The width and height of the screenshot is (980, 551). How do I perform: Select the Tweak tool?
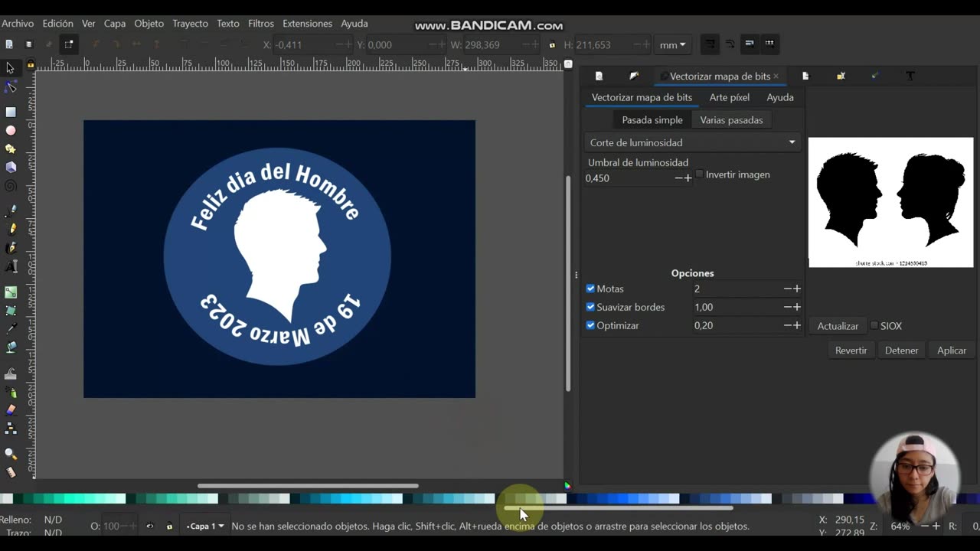tap(11, 373)
